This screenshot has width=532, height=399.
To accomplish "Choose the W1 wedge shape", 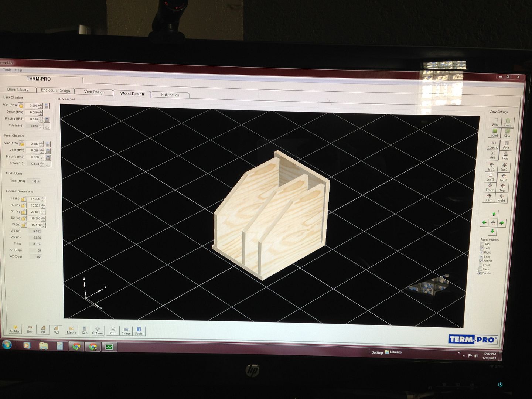I will coord(43,330).
